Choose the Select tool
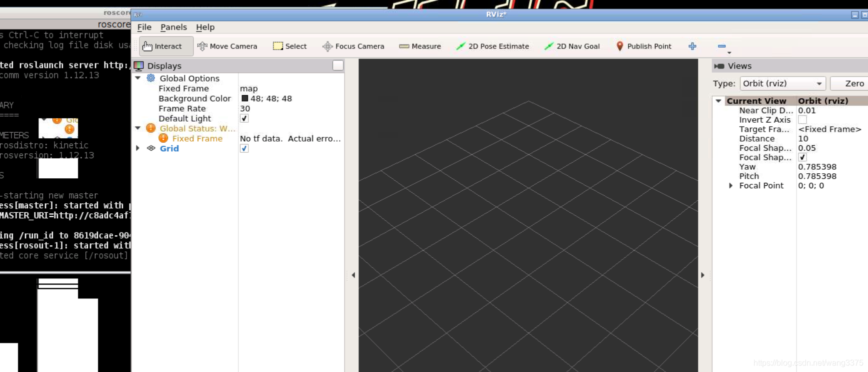868x372 pixels. [x=290, y=46]
